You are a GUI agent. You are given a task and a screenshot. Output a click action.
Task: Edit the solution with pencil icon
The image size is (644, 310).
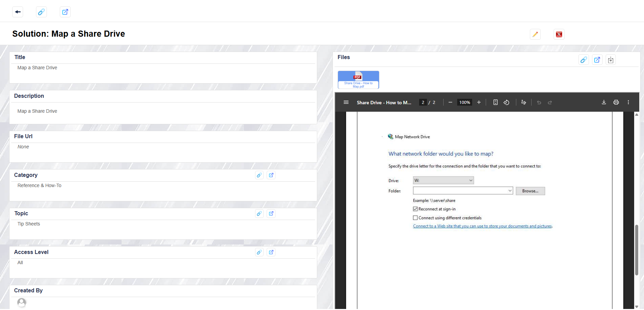(535, 34)
